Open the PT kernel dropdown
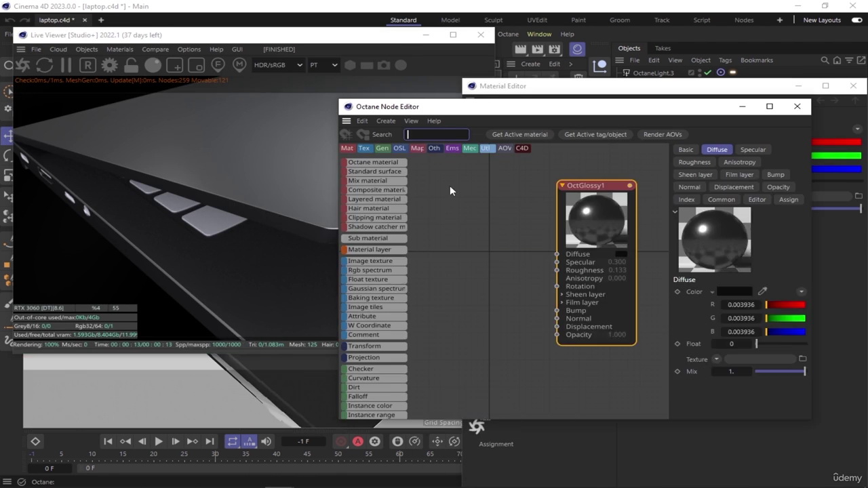868x488 pixels. coord(323,65)
